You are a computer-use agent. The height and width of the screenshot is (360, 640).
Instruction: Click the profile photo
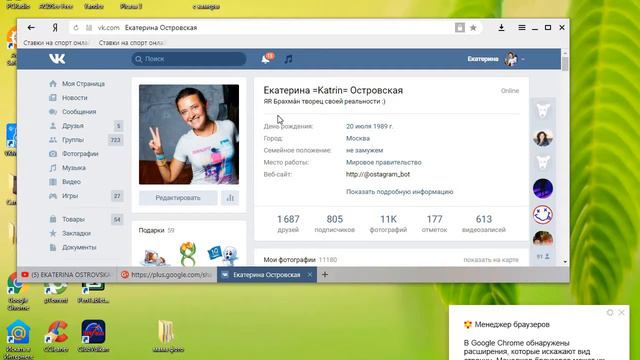[x=189, y=134]
